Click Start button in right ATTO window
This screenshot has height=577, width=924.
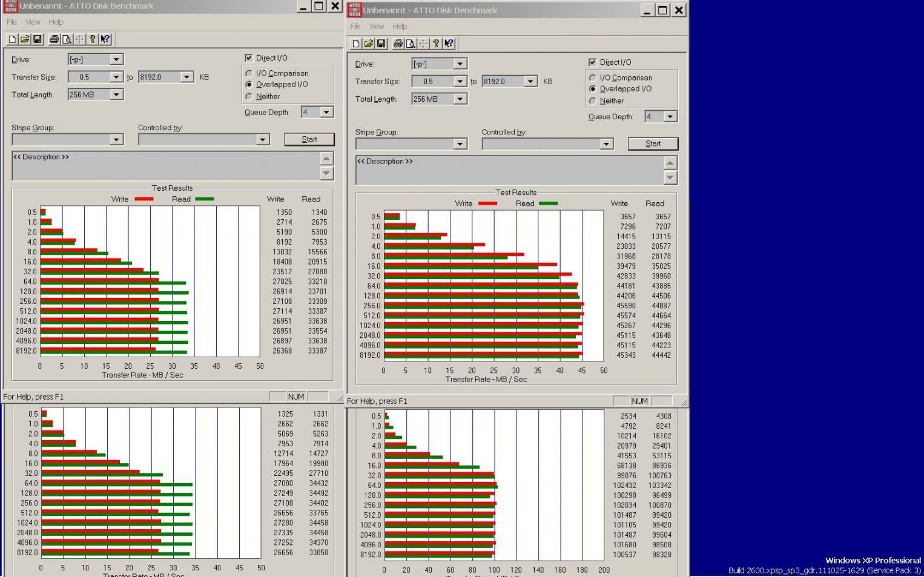tap(653, 143)
